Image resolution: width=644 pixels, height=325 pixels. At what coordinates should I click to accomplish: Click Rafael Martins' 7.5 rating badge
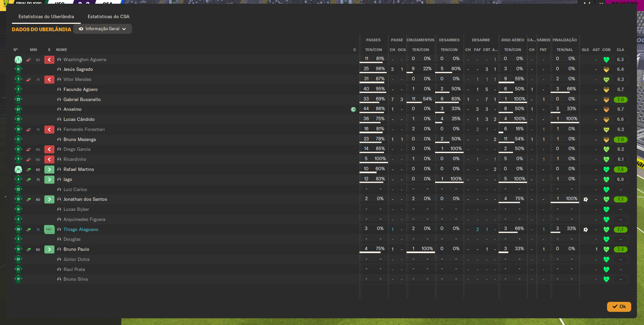coord(620,170)
